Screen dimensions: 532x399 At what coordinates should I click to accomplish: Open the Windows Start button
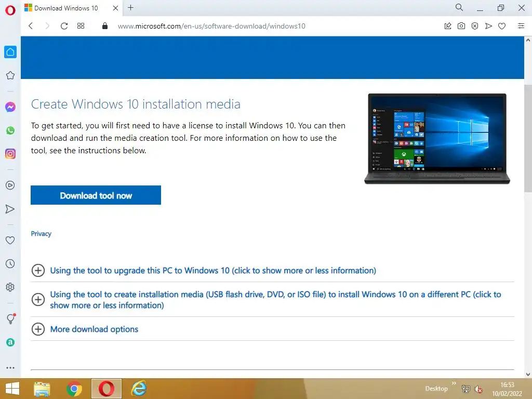[12, 389]
